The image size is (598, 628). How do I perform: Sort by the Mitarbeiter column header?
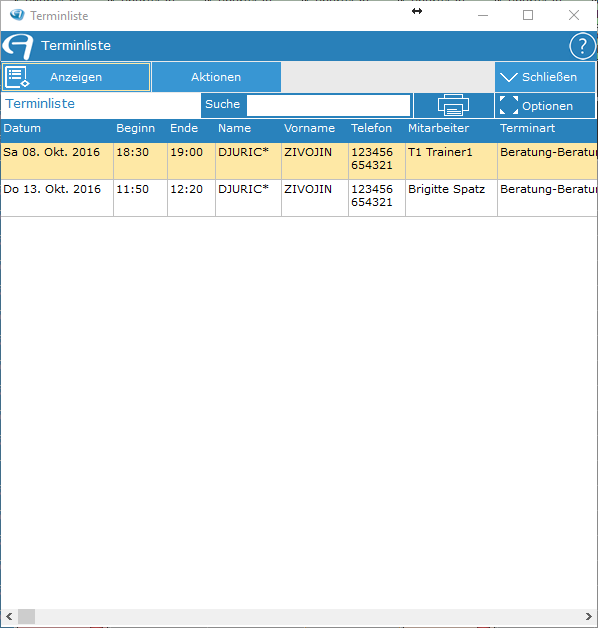tap(438, 128)
